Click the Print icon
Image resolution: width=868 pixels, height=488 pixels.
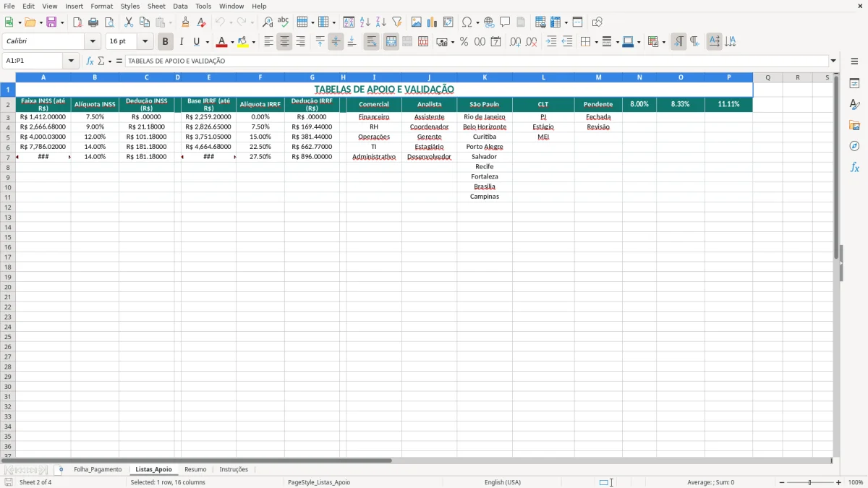pyautogui.click(x=93, y=22)
